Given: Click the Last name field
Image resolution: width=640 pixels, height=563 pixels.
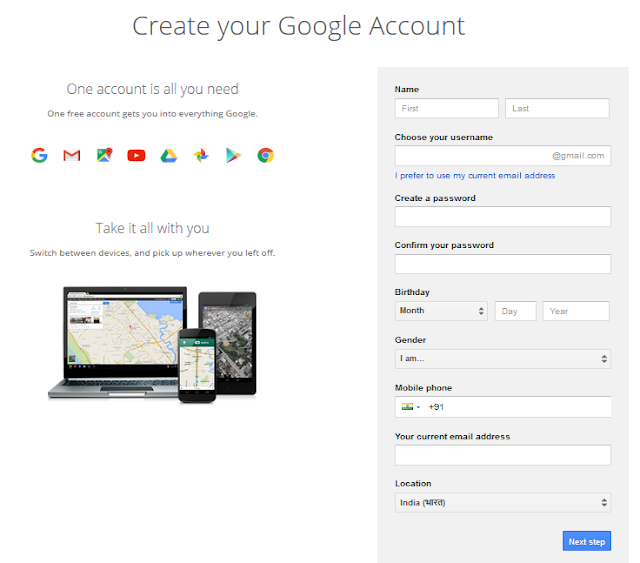Looking at the screenshot, I should [557, 108].
